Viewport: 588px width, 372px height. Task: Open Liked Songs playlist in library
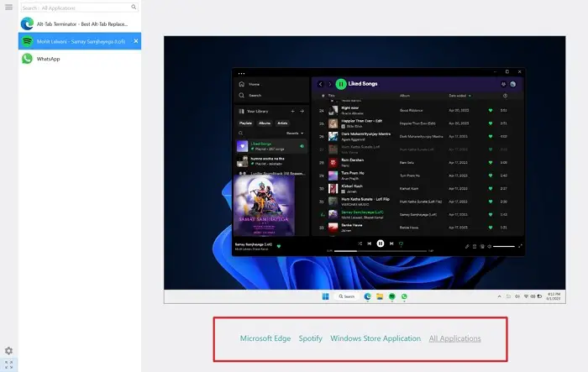[x=271, y=146]
